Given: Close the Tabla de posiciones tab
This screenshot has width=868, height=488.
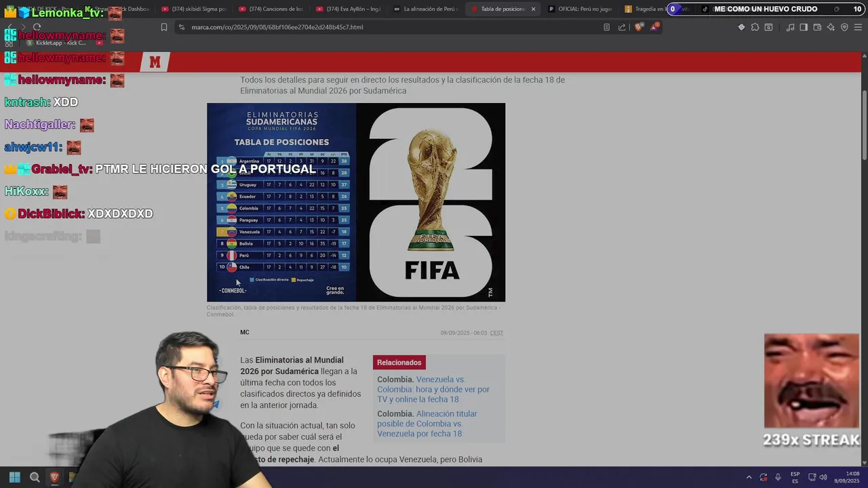Looking at the screenshot, I should point(533,9).
